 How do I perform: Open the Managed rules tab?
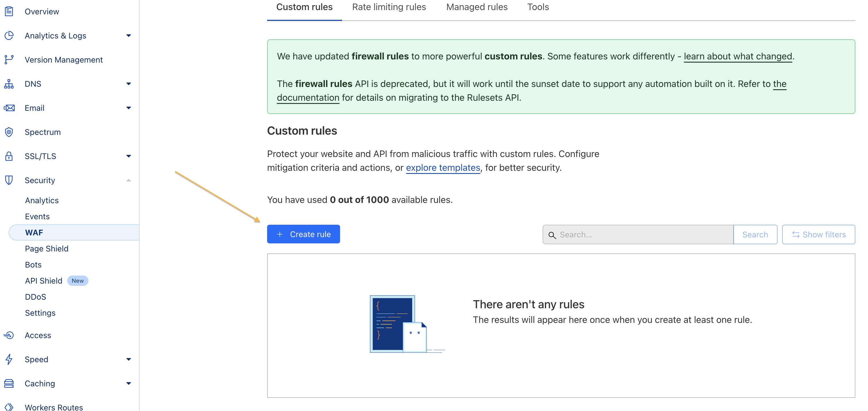pos(477,7)
